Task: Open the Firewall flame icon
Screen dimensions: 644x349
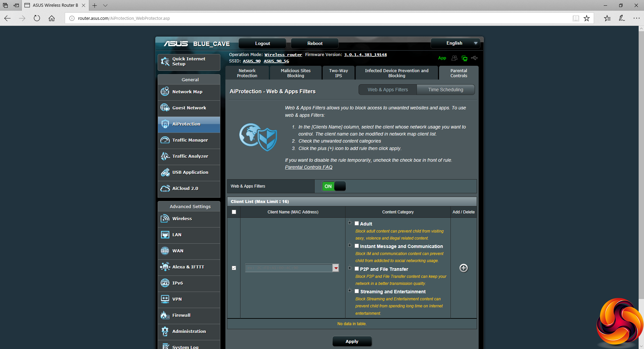Action: coord(165,315)
